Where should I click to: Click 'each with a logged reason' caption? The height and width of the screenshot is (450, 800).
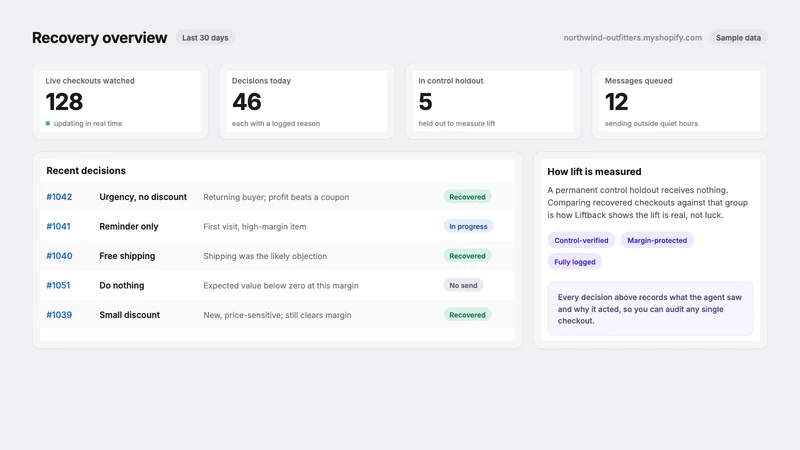coord(276,123)
